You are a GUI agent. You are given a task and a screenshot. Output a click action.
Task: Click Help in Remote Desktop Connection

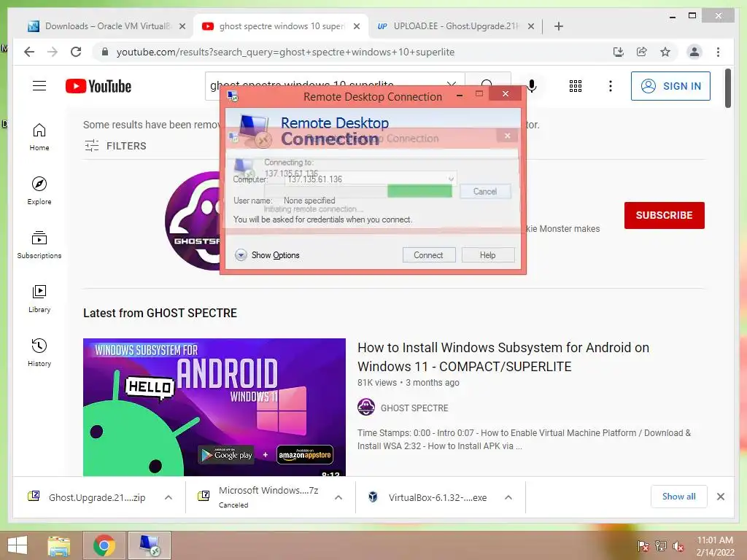coord(488,255)
